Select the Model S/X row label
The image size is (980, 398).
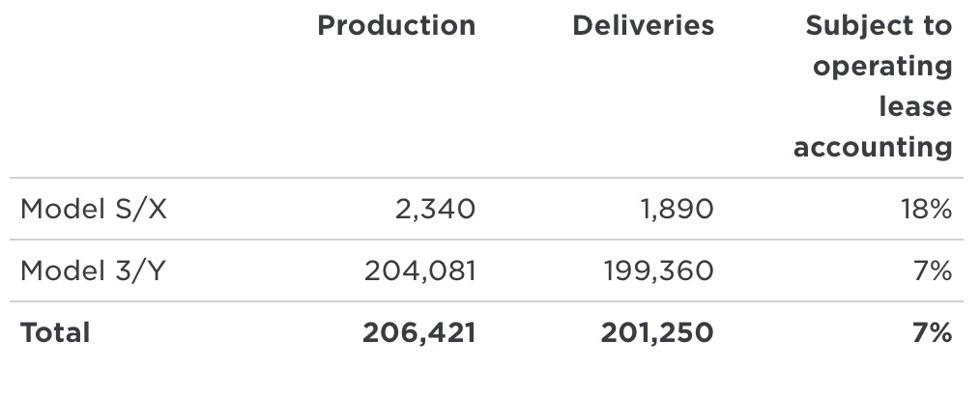click(94, 210)
